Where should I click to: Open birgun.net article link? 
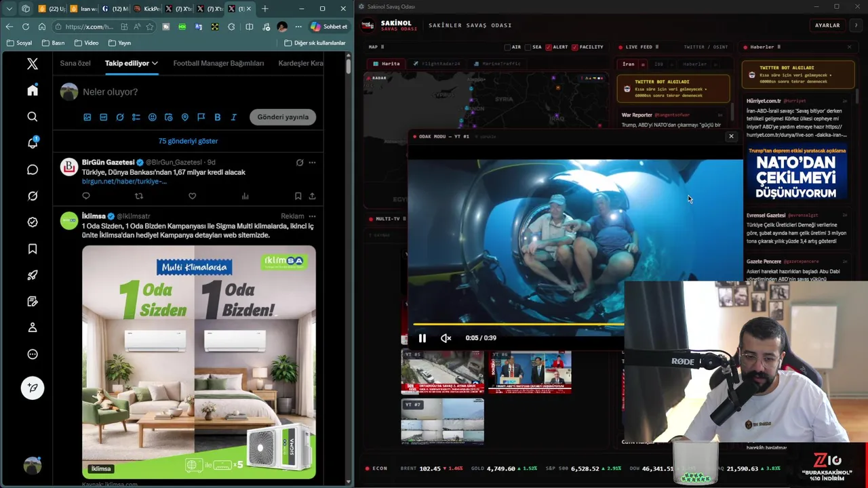click(x=124, y=182)
